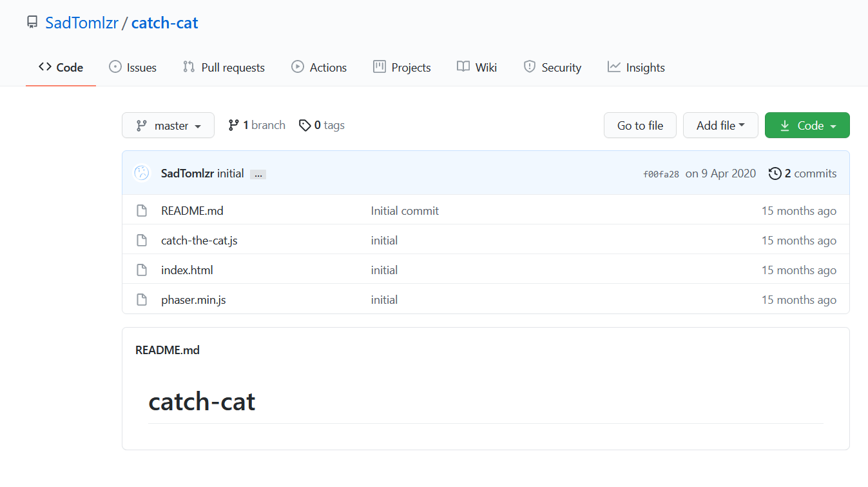Open the phaser.min.js file

click(x=193, y=300)
